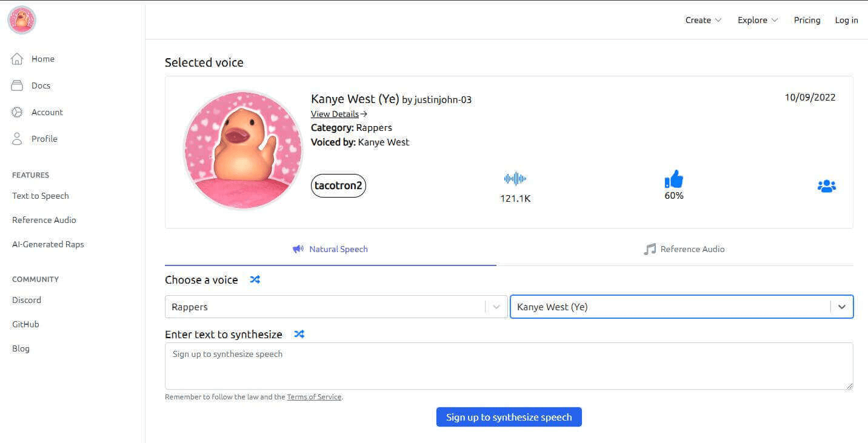Click the Voiced by: Kanye West text

[x=360, y=142]
